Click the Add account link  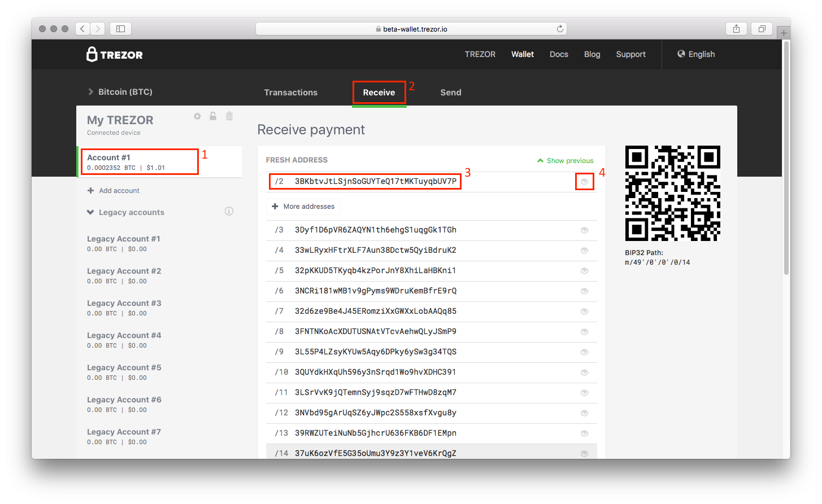point(114,191)
